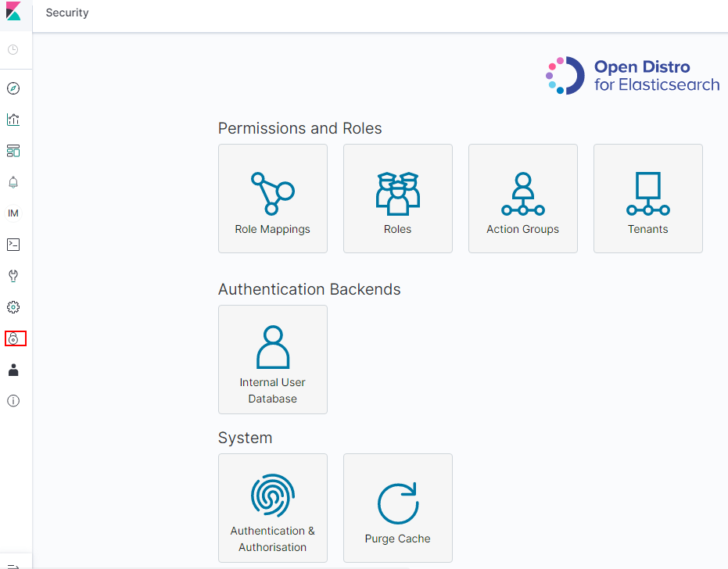Screen dimensions: 728x569
Task: Open the Tenants card
Action: pos(647,199)
